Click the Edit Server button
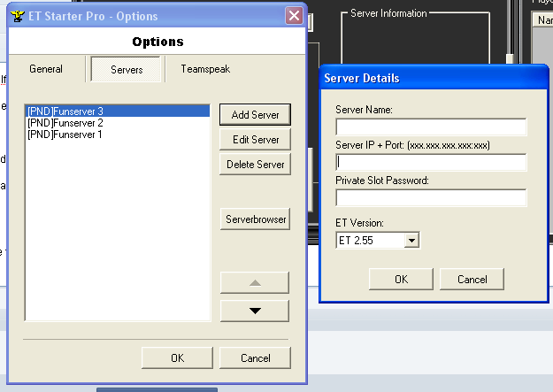This screenshot has height=392, width=553. point(255,140)
